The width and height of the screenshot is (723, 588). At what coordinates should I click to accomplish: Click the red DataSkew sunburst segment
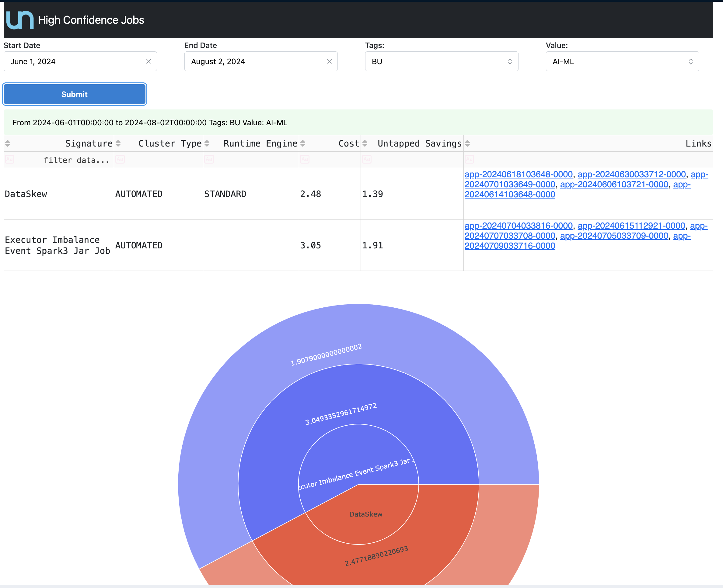[x=365, y=514]
